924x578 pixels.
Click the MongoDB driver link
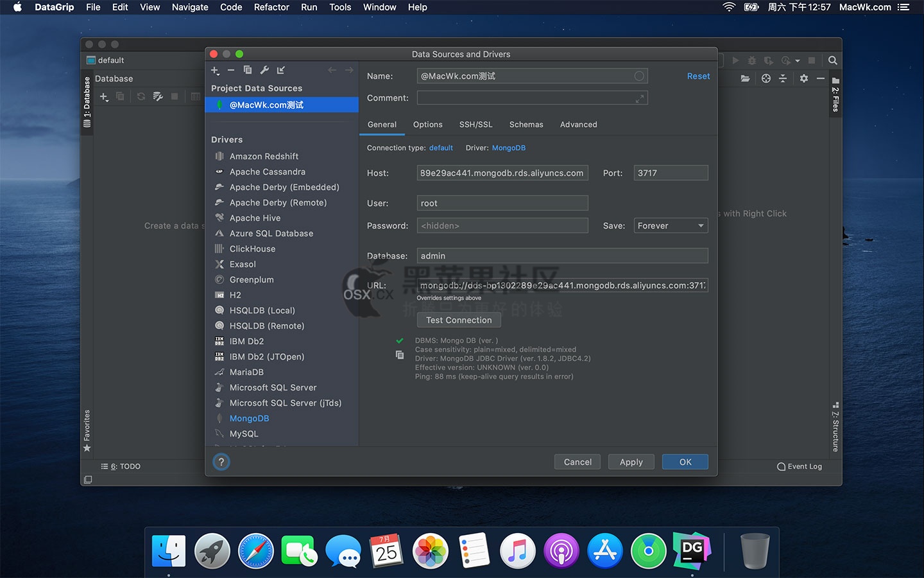pyautogui.click(x=509, y=148)
